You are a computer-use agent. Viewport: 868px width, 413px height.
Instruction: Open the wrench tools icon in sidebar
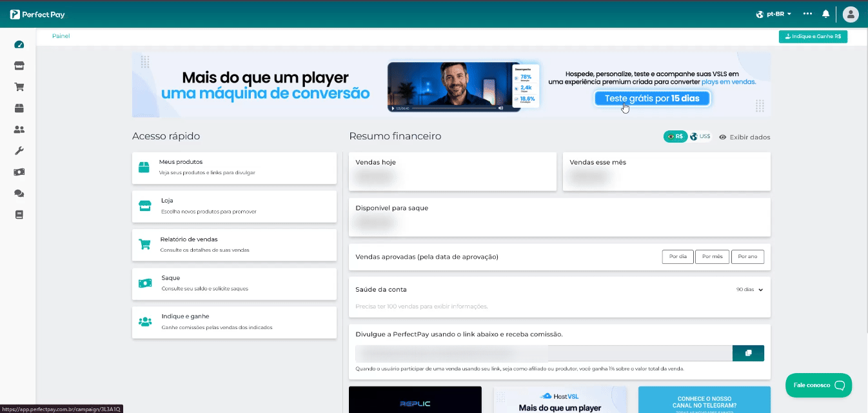click(19, 151)
